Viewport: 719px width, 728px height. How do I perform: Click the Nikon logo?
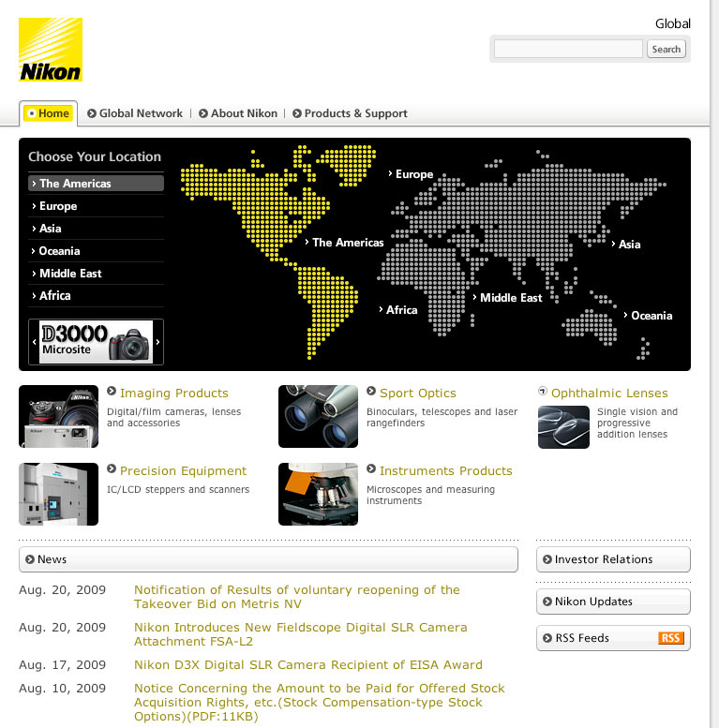pos(51,50)
